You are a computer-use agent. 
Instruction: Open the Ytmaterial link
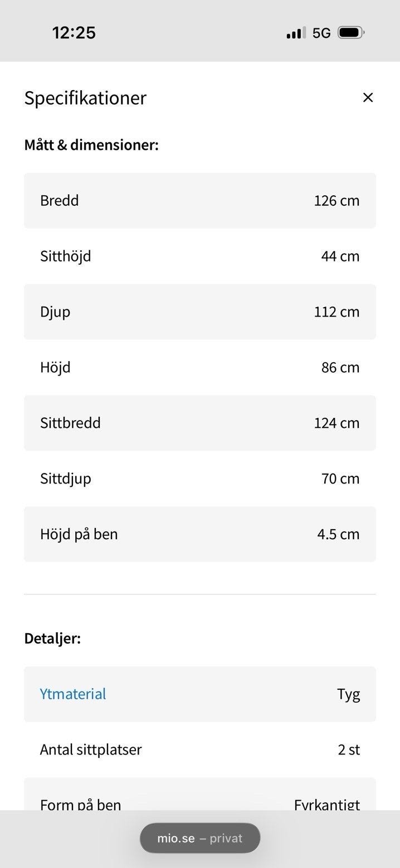pos(73,694)
